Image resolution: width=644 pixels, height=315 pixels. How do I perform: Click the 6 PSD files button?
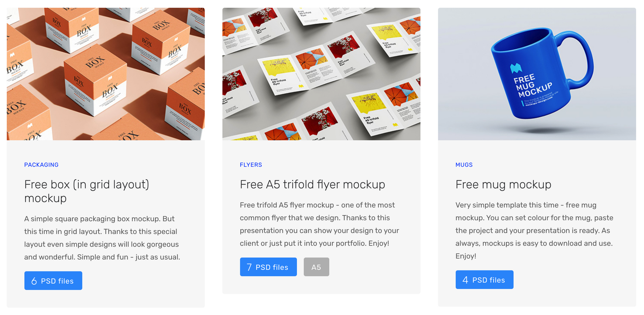pos(53,281)
